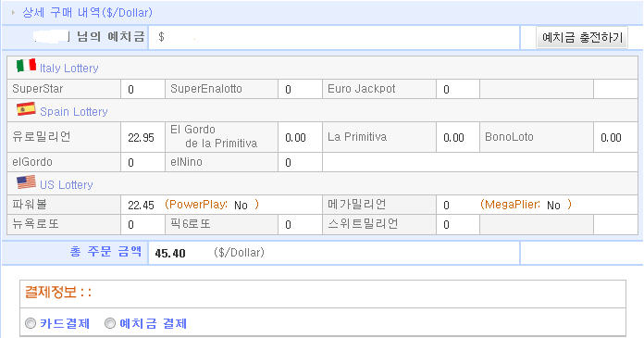Screen dimensions: 644x338
Task: Open the Spain Lottery link
Action: pos(73,111)
